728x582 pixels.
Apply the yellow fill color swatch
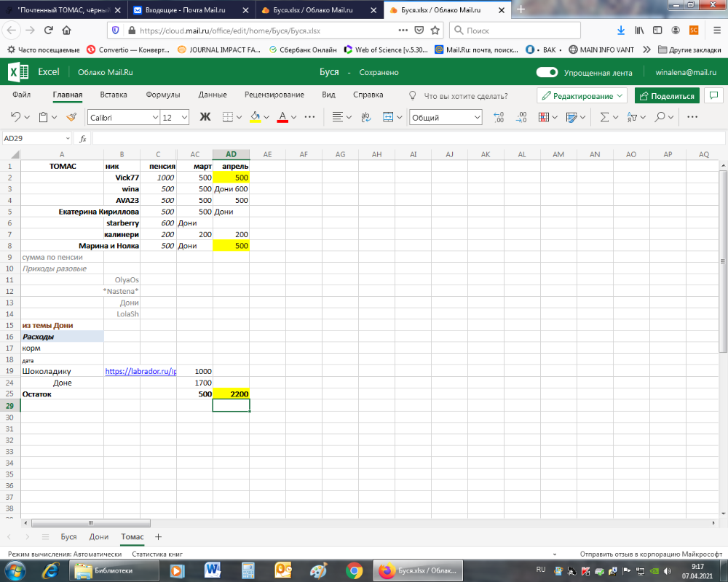255,117
